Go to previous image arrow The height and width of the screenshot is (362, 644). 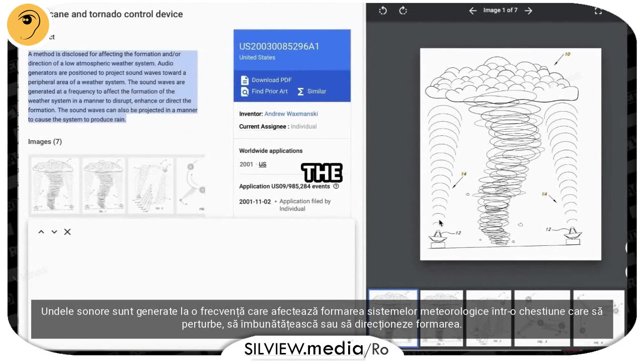pos(472,11)
